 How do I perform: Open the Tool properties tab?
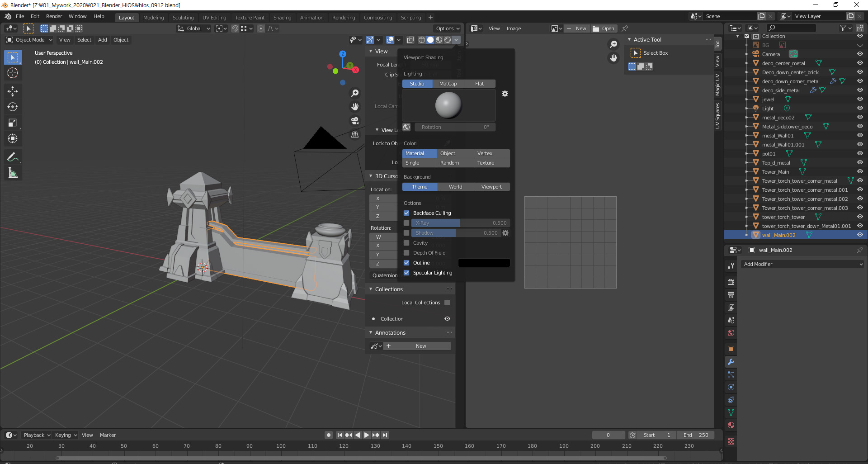[x=731, y=266]
